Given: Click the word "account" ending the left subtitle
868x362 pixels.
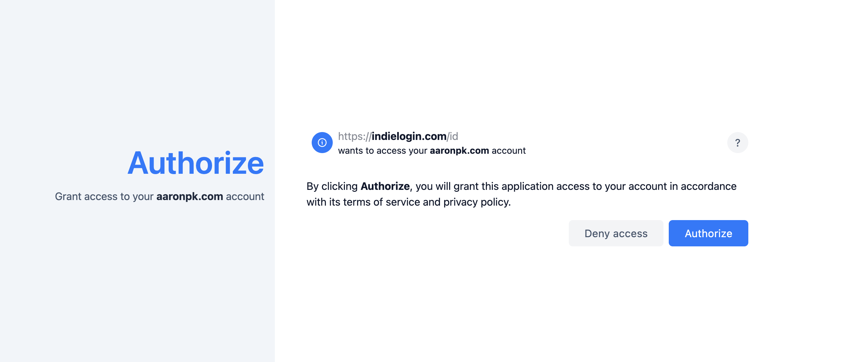Looking at the screenshot, I should pos(245,196).
